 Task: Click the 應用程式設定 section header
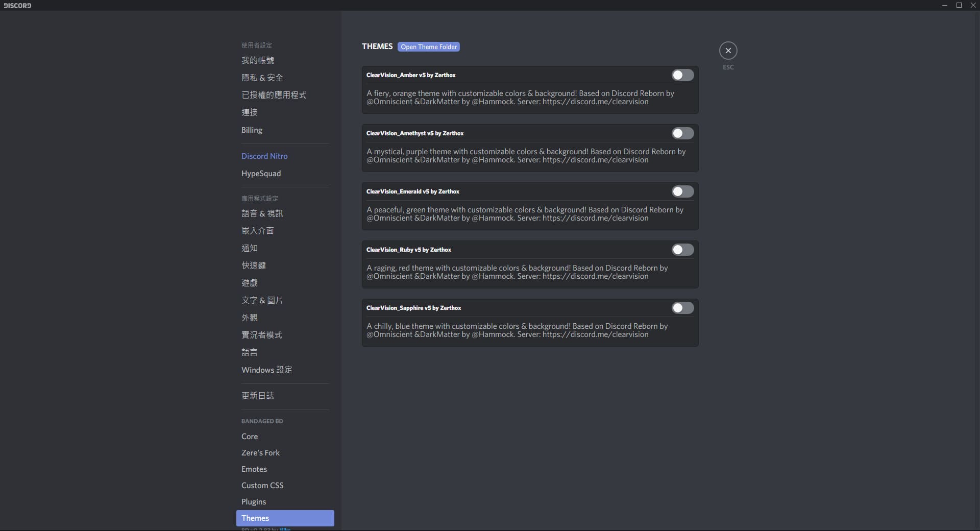pos(260,199)
